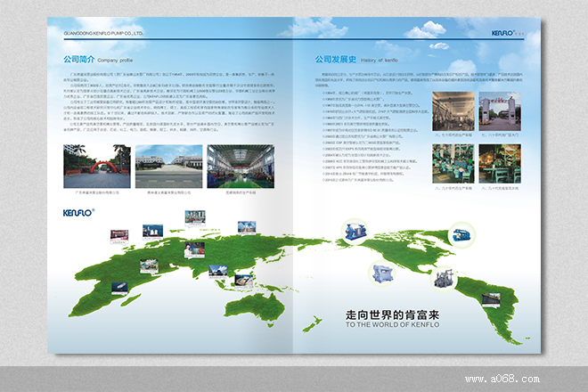The width and height of the screenshot is (588, 392).
Task: Click the '公司发展史' heading
Action: pos(336,60)
